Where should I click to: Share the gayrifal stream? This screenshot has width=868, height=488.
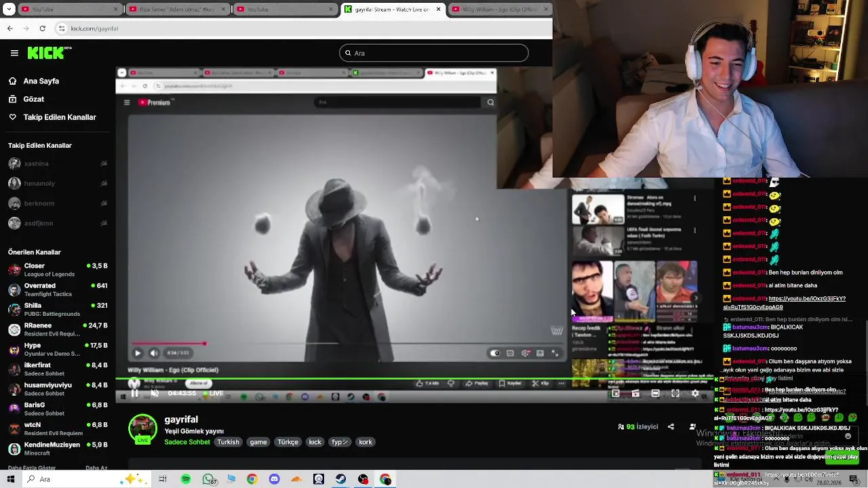click(671, 427)
